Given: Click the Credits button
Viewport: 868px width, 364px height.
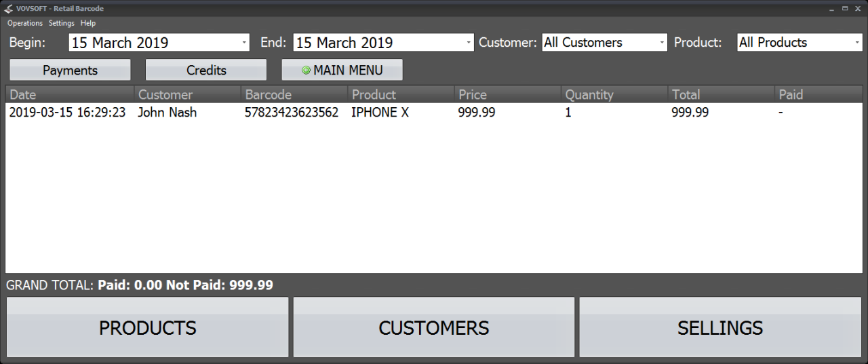Looking at the screenshot, I should click(x=206, y=70).
